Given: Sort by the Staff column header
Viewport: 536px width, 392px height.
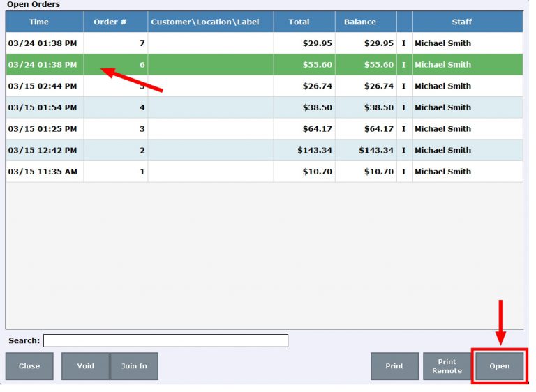Looking at the screenshot, I should click(468, 22).
